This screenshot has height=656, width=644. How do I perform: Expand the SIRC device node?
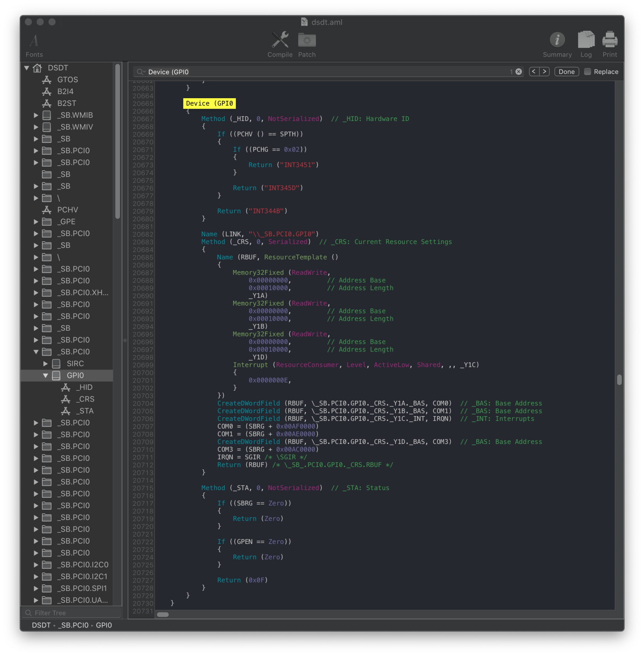click(x=45, y=364)
